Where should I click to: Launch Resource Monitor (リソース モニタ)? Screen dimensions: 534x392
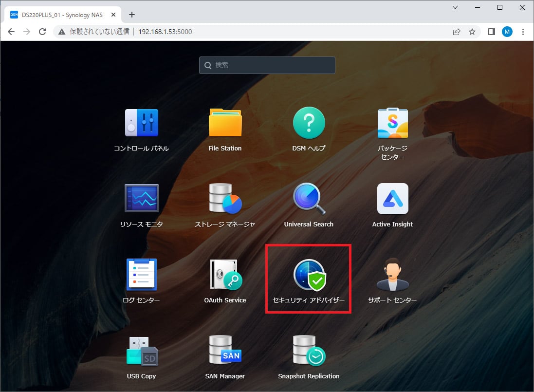coord(141,198)
